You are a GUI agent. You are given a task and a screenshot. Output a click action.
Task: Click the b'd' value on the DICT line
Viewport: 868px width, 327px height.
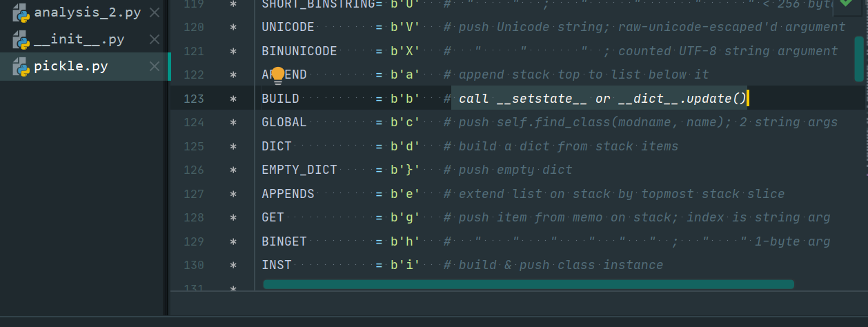click(405, 146)
